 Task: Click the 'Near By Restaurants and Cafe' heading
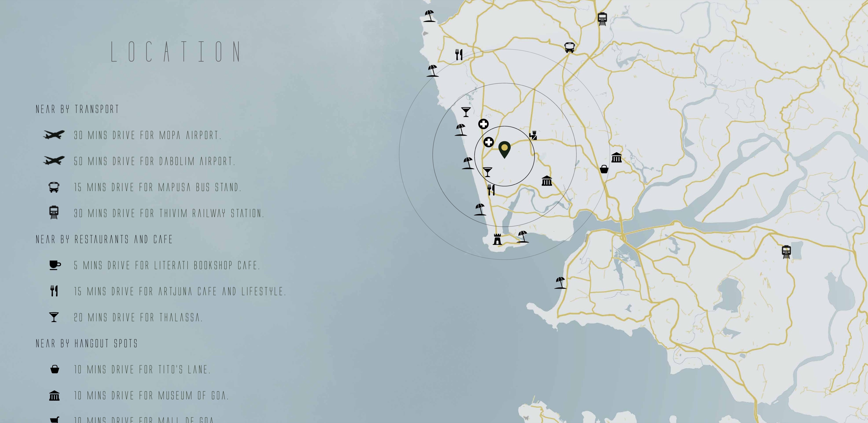coord(104,239)
